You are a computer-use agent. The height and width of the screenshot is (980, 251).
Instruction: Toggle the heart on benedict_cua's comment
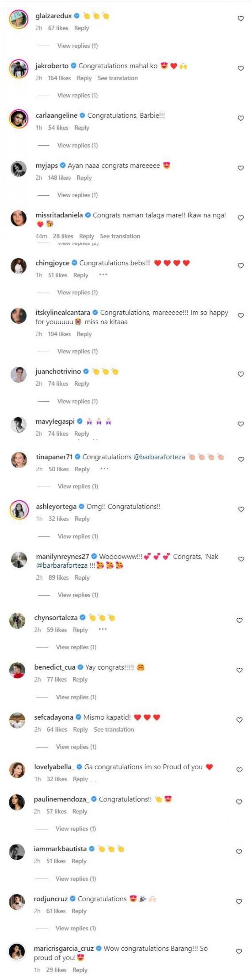tap(240, 670)
